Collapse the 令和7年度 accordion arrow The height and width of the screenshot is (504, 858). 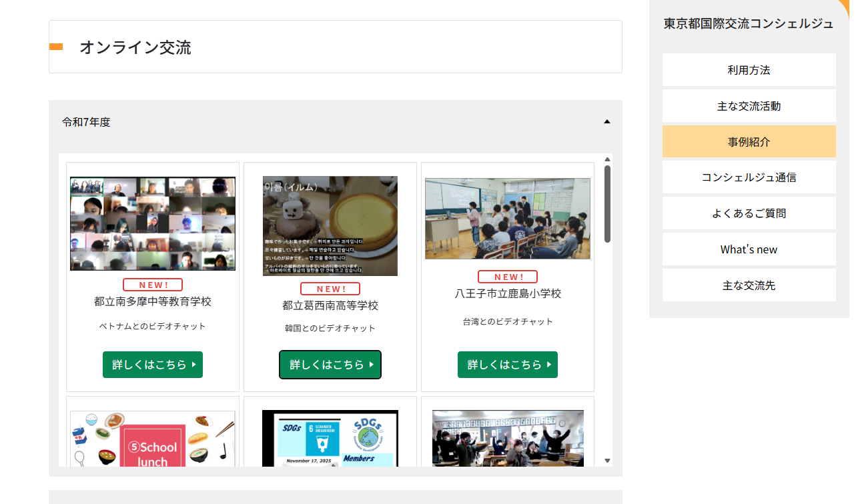(x=607, y=121)
